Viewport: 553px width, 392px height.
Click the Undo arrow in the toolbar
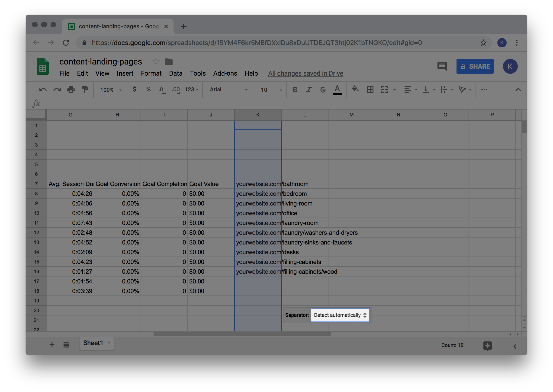pyautogui.click(x=43, y=90)
